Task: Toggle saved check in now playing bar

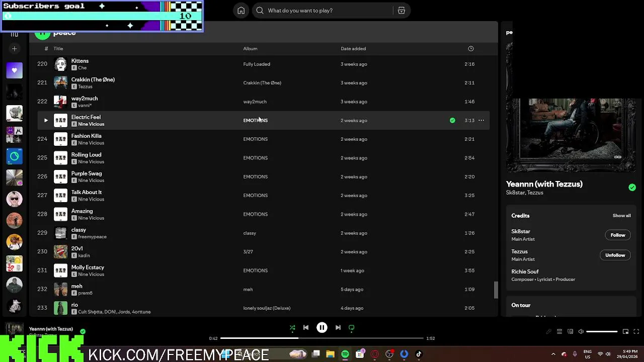Action: coord(83,332)
